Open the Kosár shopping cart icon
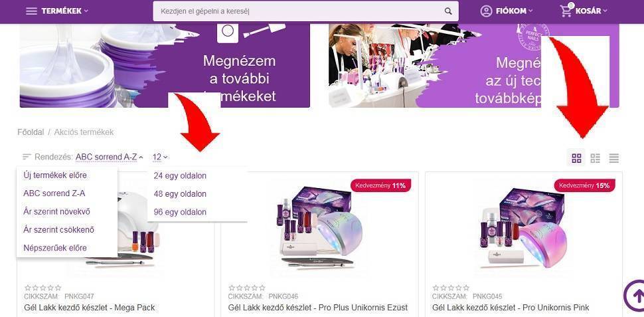Screen dimensions: 644x317 pyautogui.click(x=566, y=10)
